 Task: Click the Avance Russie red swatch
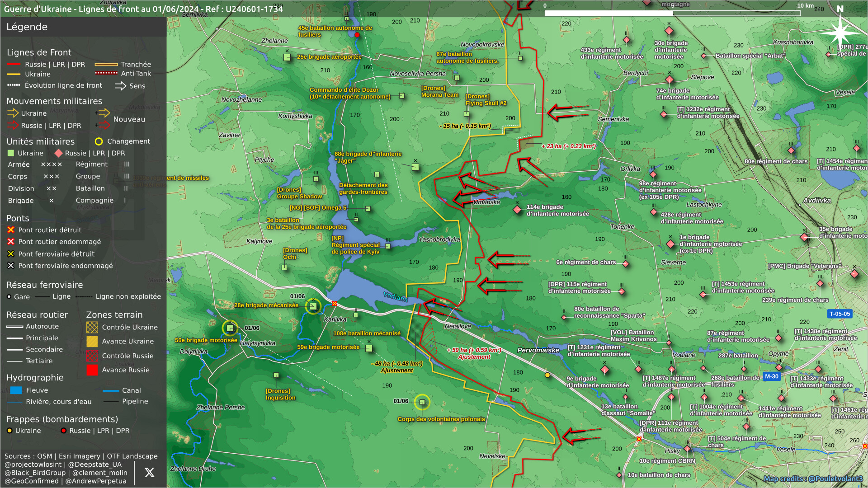(x=92, y=370)
